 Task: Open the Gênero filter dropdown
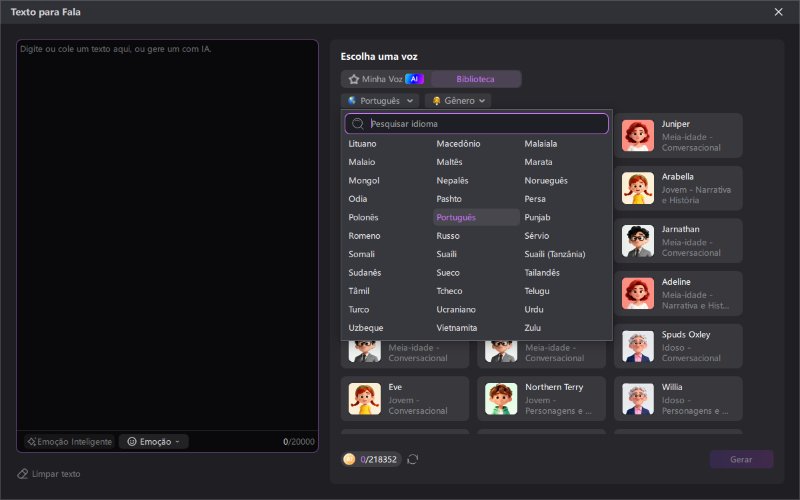click(458, 101)
